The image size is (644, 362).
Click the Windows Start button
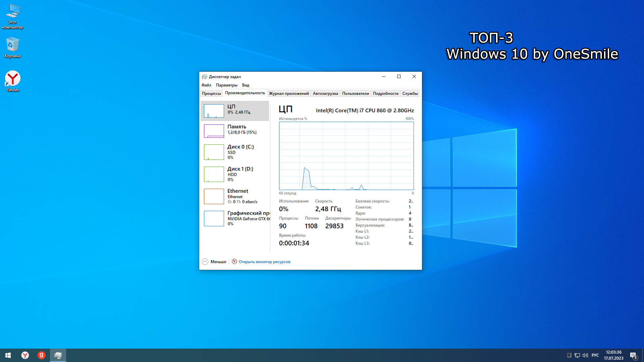coord(8,355)
